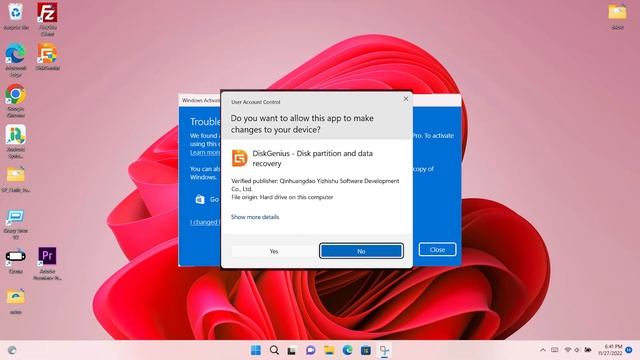
Task: Open the Windows Start menu
Action: click(x=256, y=350)
